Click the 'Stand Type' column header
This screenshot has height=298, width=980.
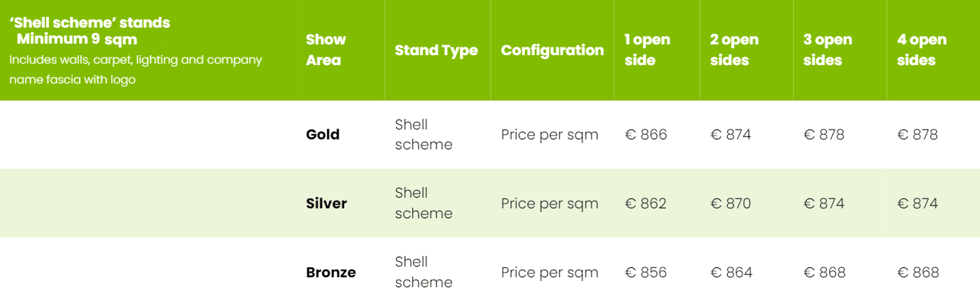(436, 50)
